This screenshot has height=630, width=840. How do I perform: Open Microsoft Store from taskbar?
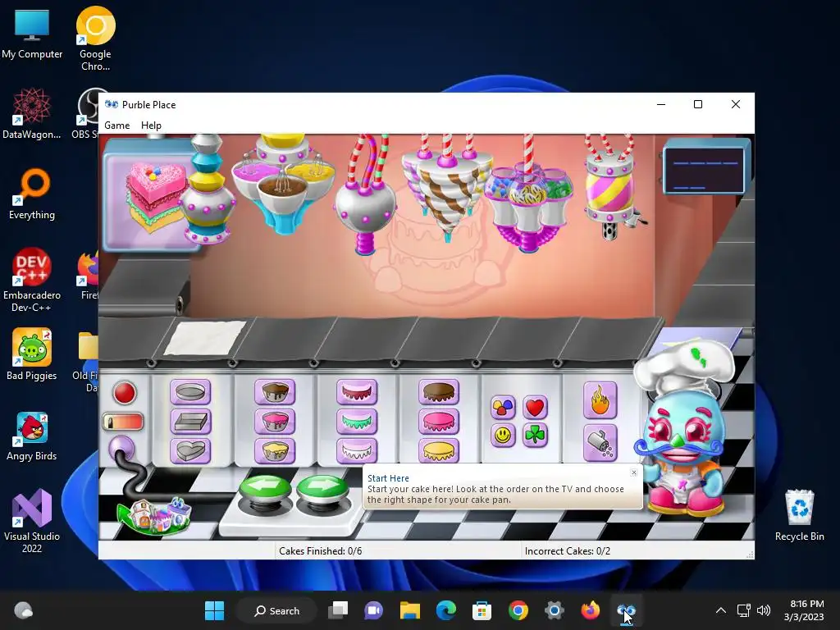(482, 610)
